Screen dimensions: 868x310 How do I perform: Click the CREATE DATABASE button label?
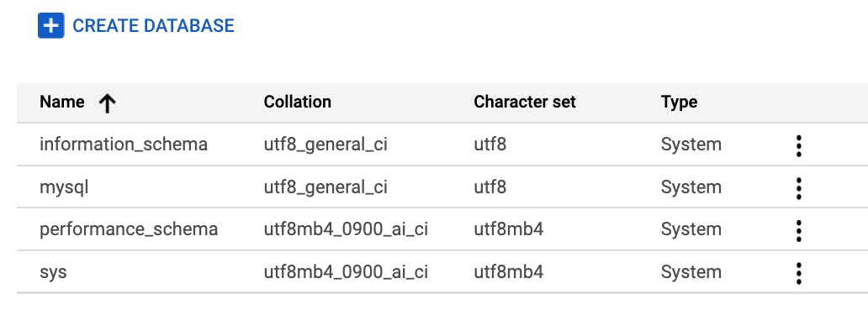[x=153, y=25]
